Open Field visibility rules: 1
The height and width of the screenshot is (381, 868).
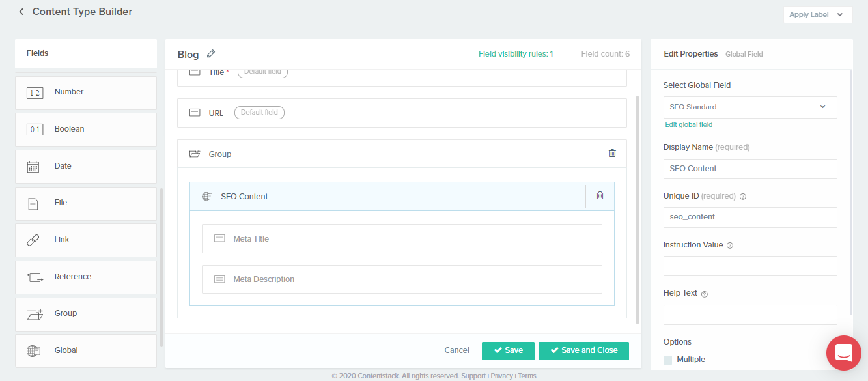516,54
